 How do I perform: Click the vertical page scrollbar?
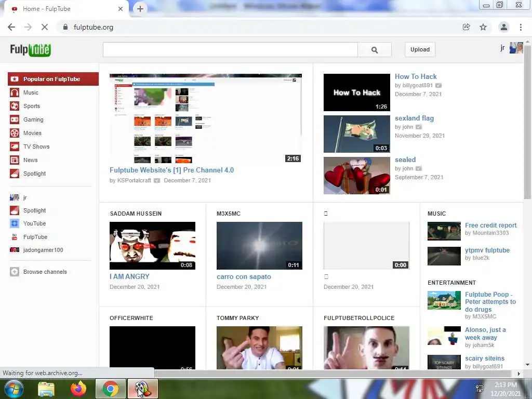(x=527, y=123)
